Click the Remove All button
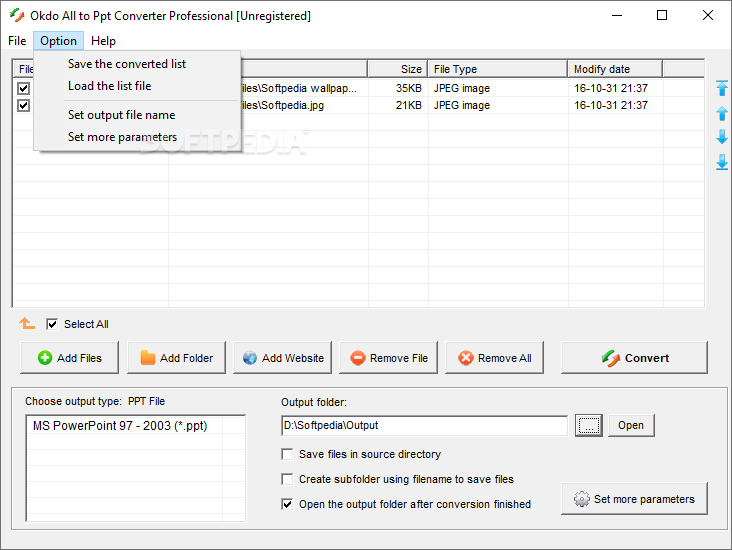This screenshot has width=732, height=550. 494,358
